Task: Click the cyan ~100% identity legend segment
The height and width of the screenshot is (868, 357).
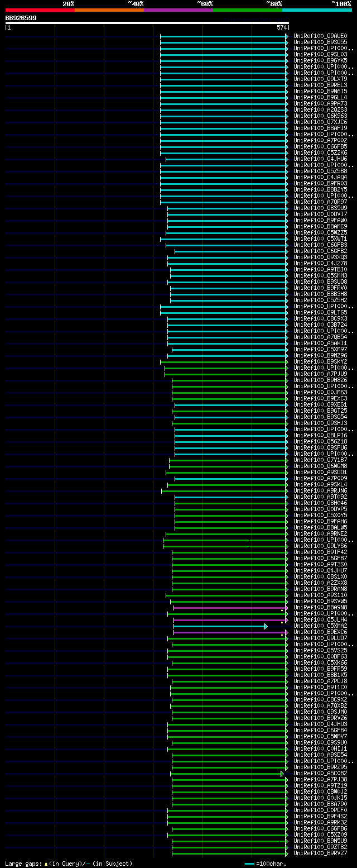Action: pyautogui.click(x=317, y=9)
